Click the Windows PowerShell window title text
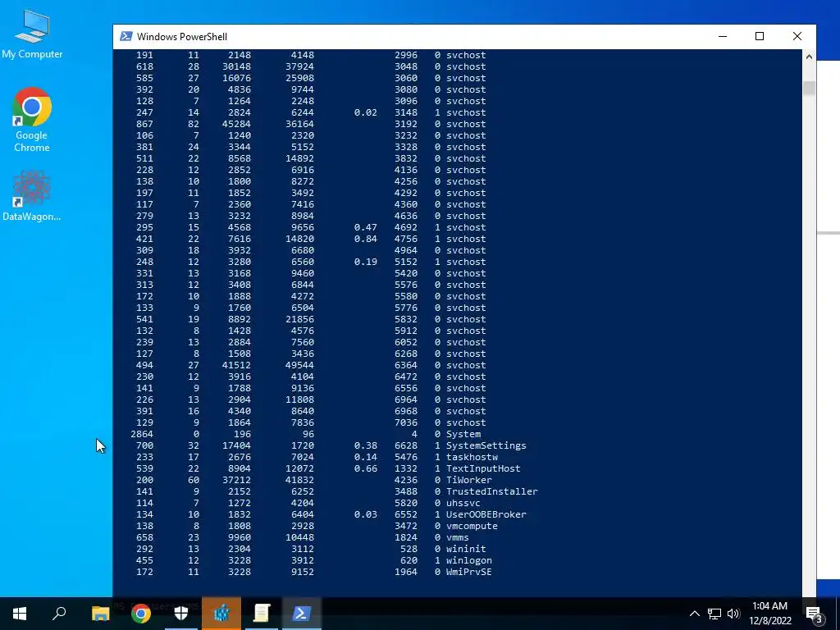The height and width of the screenshot is (630, 840). click(182, 36)
